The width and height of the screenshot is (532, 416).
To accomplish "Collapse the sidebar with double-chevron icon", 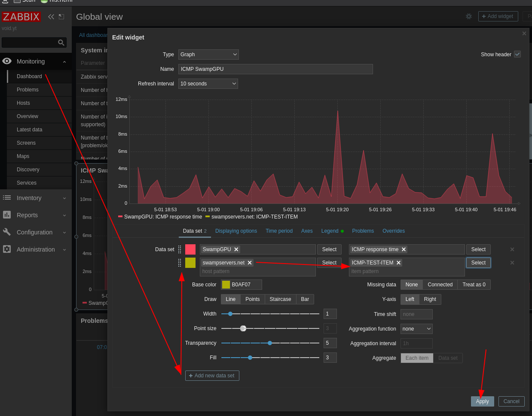I will (51, 17).
